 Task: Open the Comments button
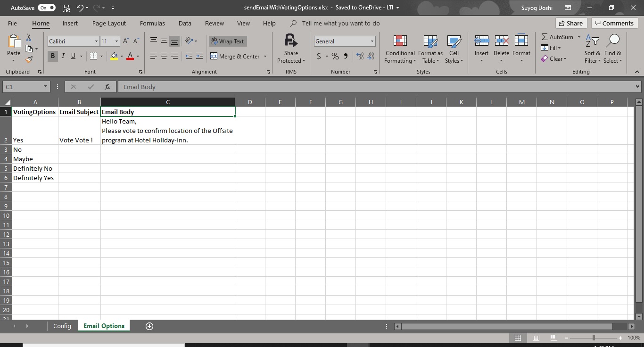[x=614, y=23]
